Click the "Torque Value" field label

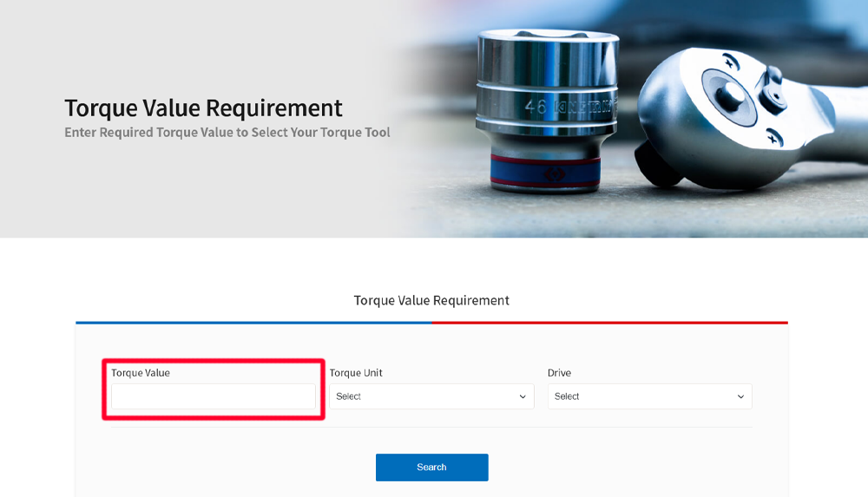(141, 373)
